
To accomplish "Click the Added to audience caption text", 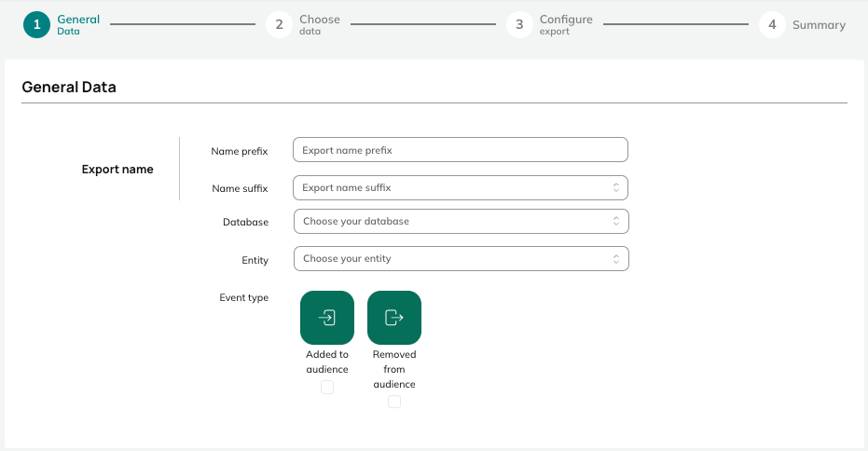I will click(327, 362).
